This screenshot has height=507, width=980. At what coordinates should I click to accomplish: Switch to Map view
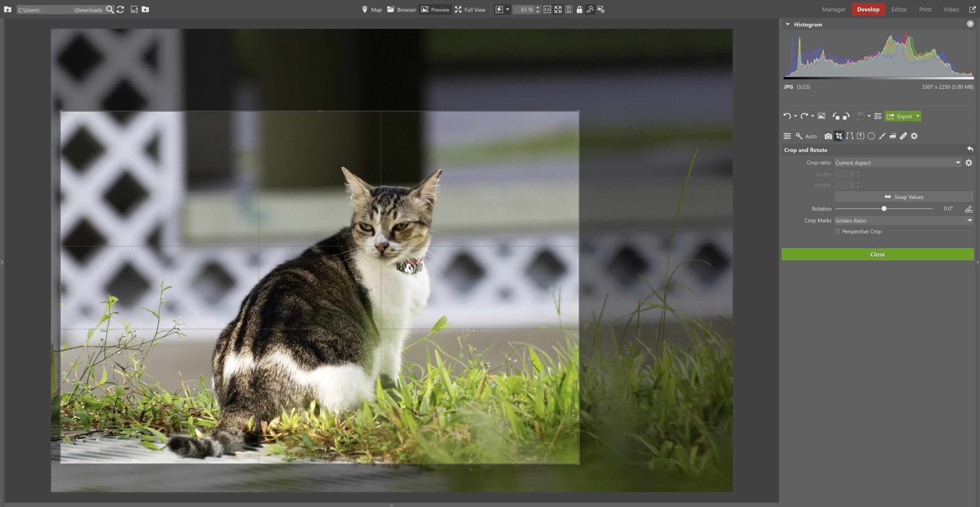point(372,9)
